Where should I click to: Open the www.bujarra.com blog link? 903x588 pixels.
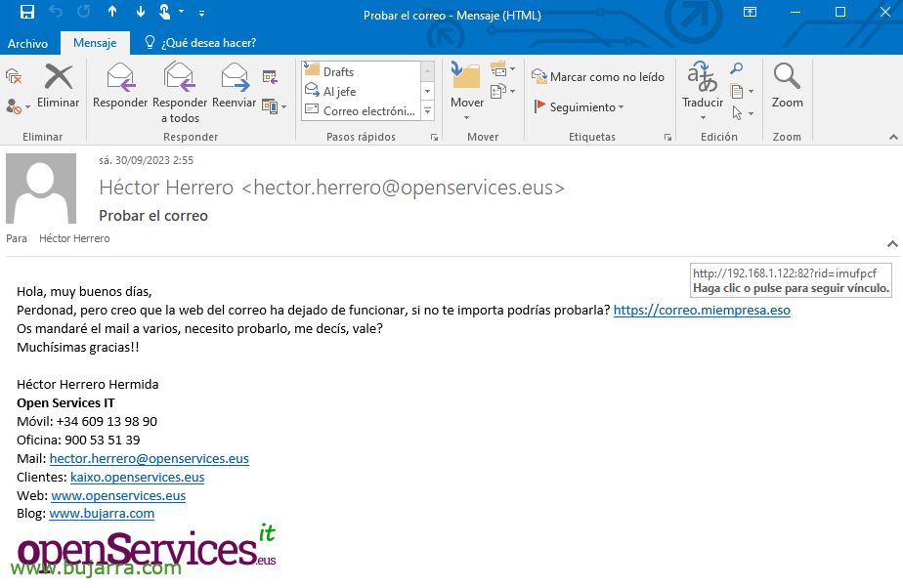click(x=102, y=513)
